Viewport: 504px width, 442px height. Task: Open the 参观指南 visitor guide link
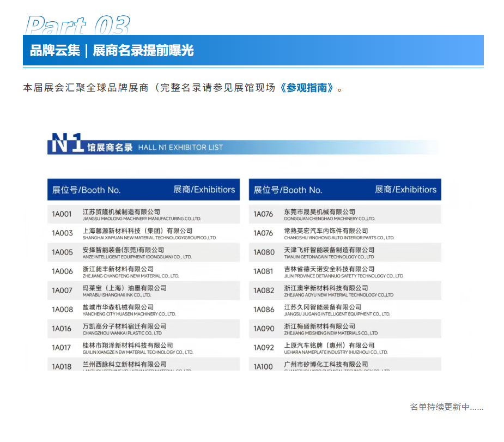[307, 87]
